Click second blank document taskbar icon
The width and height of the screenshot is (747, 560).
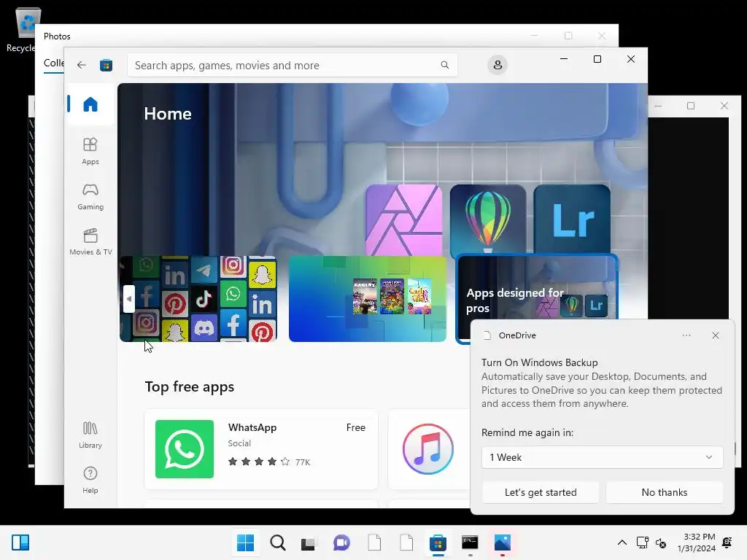[406, 542]
